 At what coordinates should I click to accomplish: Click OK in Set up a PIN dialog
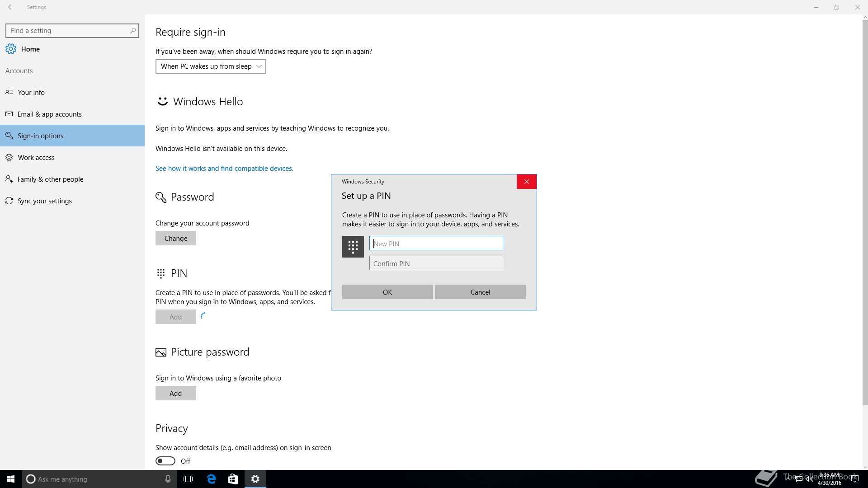pos(387,292)
